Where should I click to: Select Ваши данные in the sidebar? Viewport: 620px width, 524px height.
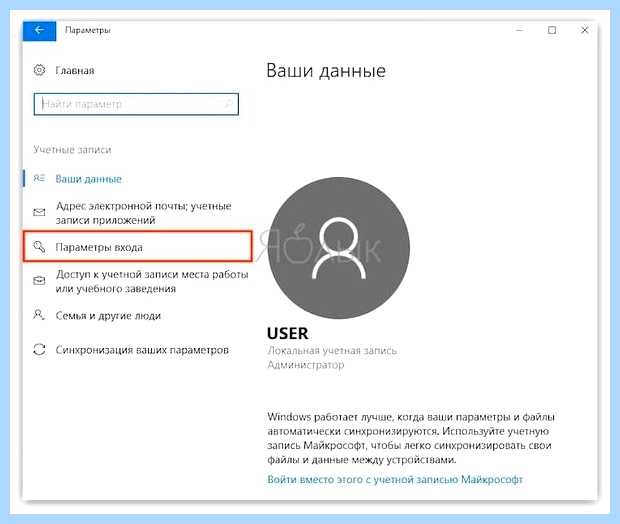88,179
